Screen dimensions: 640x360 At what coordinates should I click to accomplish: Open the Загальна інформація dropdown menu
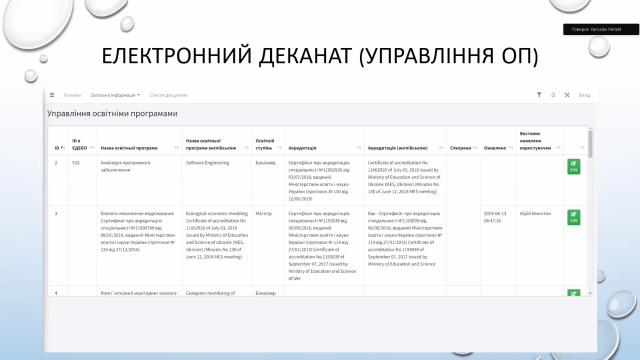[115, 95]
